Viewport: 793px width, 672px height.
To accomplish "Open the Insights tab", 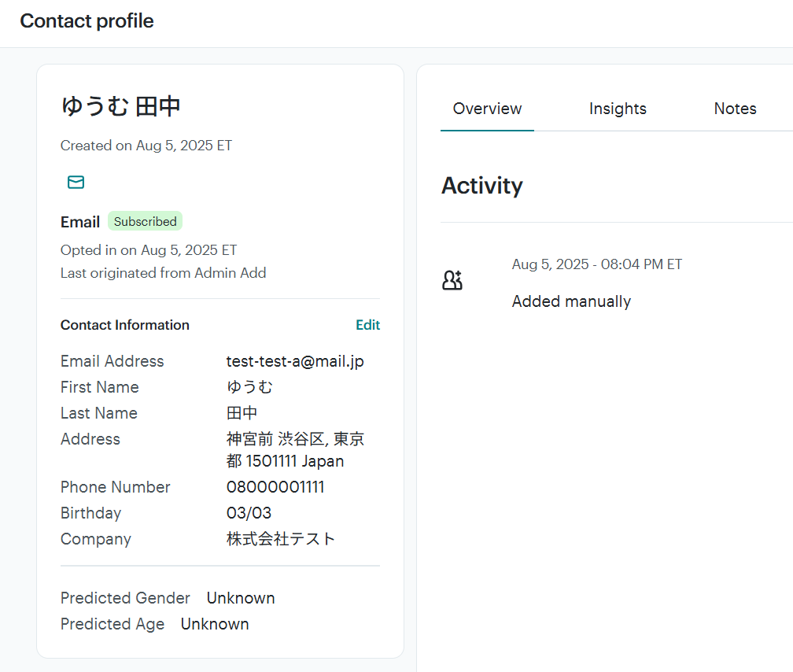I will point(618,109).
